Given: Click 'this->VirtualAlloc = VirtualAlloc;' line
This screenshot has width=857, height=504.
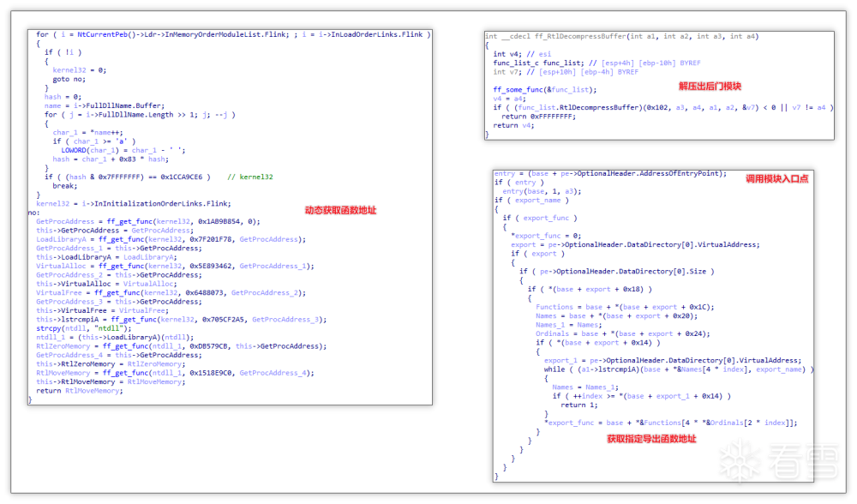Looking at the screenshot, I should point(106,284).
